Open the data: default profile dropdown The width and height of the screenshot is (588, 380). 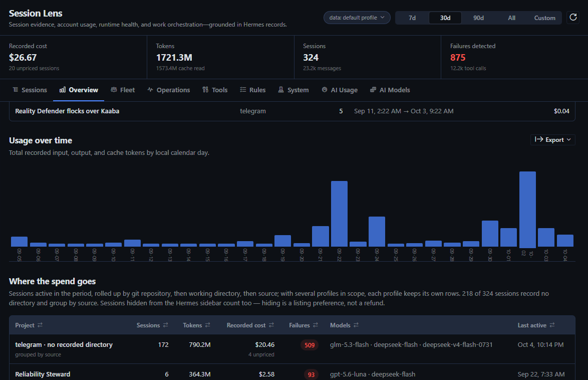[357, 18]
